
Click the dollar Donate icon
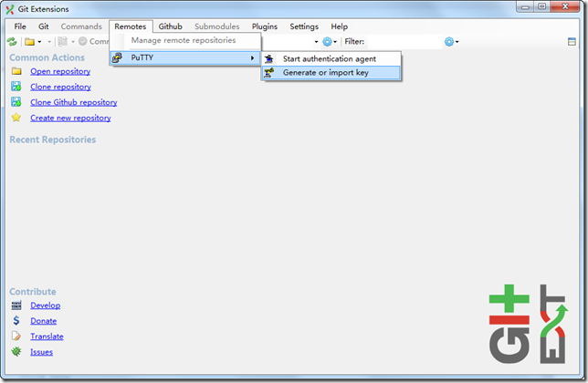(x=16, y=320)
